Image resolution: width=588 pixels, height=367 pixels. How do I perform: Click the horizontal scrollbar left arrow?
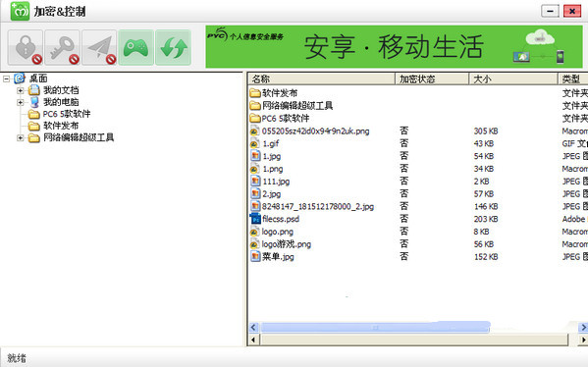[254, 328]
